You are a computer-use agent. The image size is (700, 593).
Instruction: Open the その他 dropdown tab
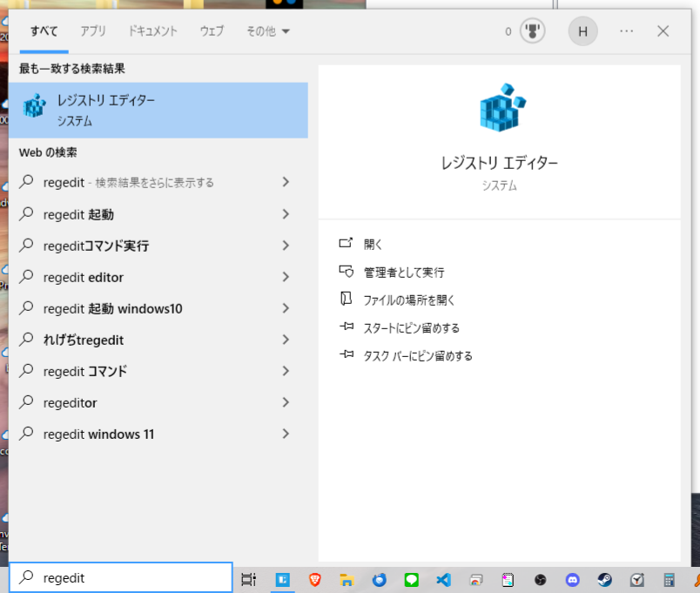point(268,31)
